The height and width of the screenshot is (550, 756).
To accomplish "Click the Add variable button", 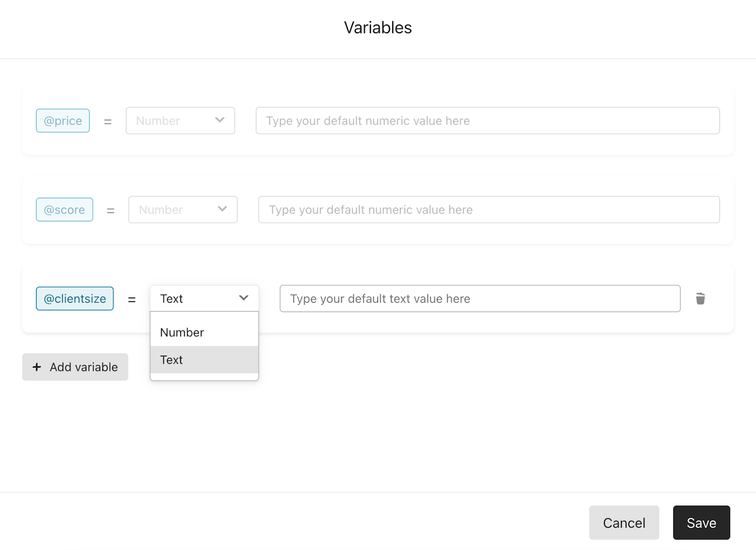I will pos(75,367).
